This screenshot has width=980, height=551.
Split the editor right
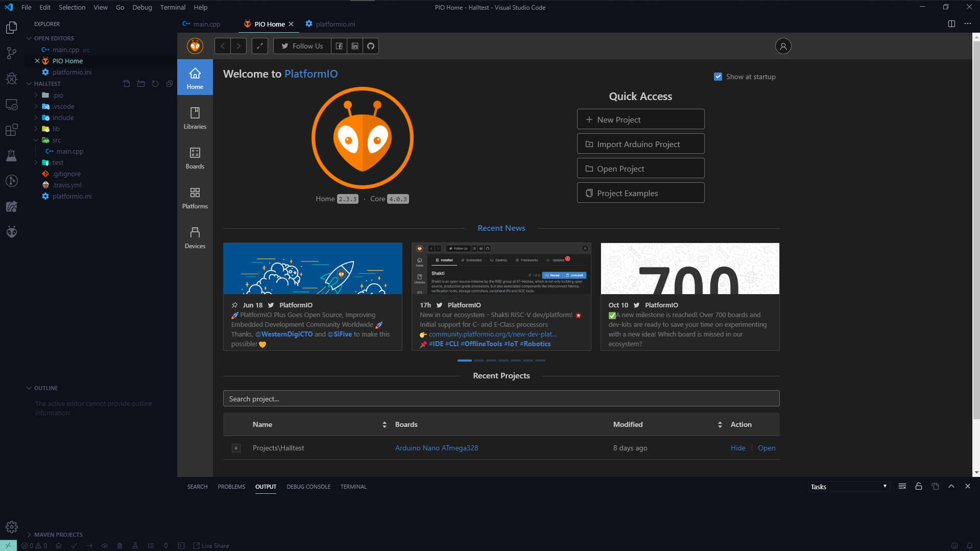coord(951,23)
